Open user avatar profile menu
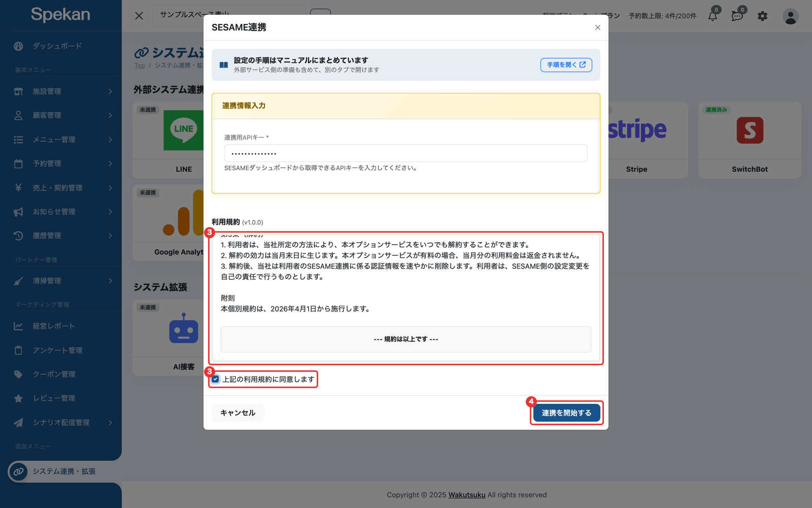The height and width of the screenshot is (508, 812). coord(790,16)
